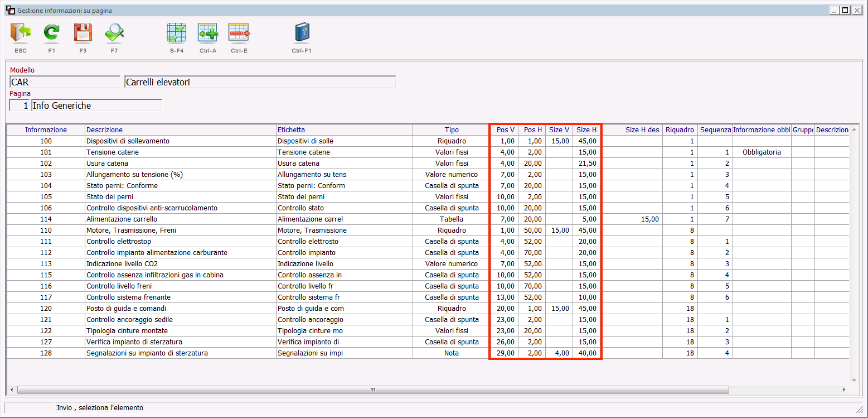Click the magnifier search F7 icon
The image size is (868, 418).
pos(114,33)
